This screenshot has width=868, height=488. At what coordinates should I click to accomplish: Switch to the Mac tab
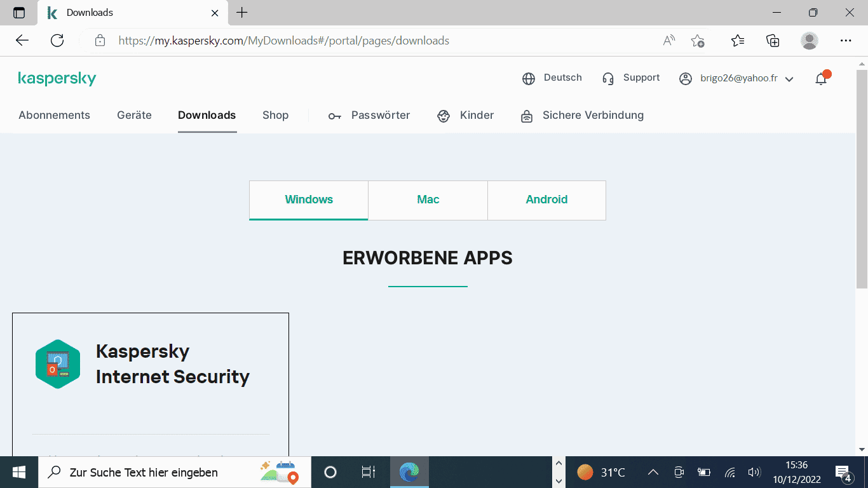(x=428, y=200)
